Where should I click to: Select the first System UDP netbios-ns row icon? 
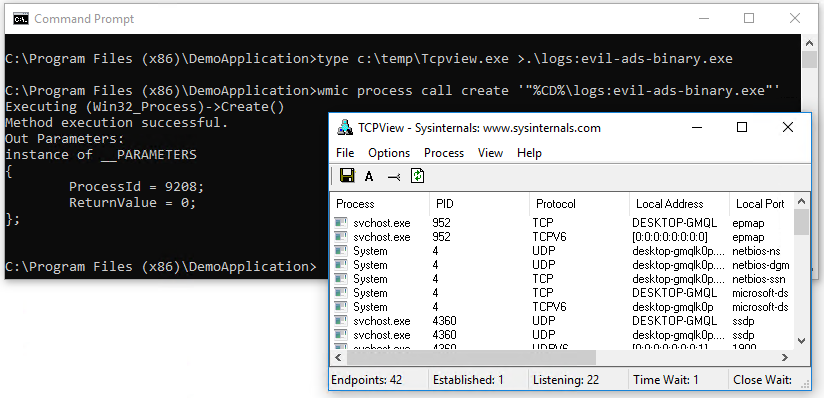pos(341,251)
